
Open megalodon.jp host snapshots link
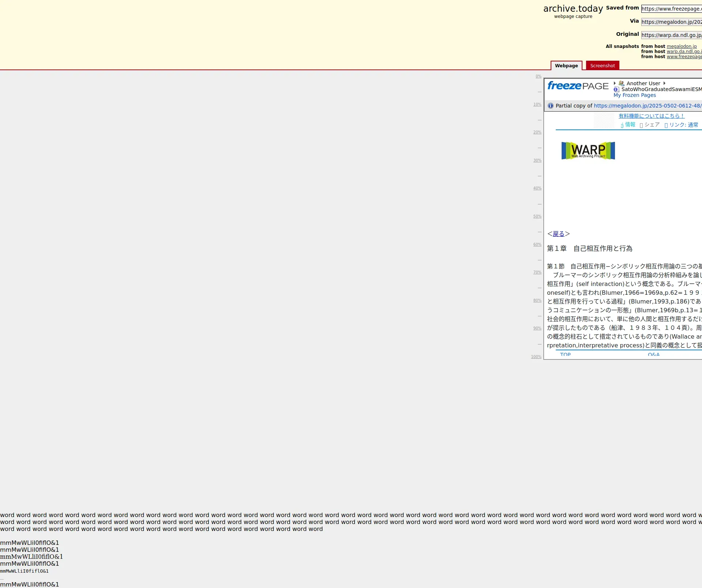point(682,46)
